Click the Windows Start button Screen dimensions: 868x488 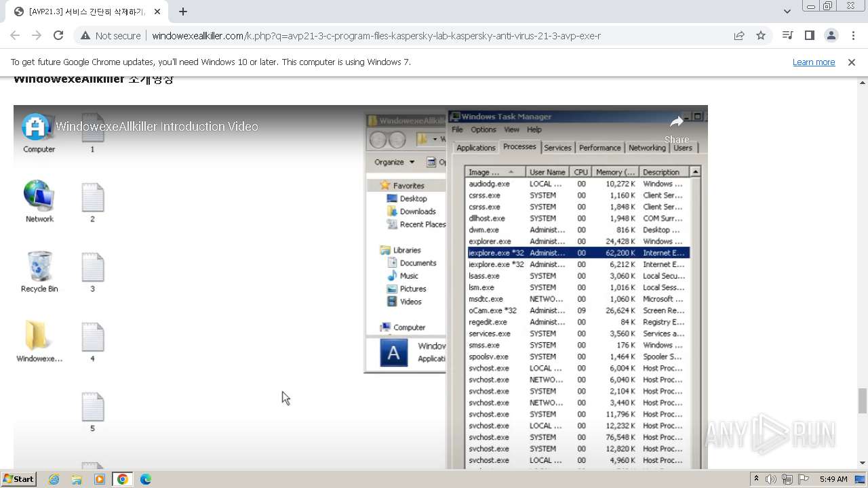click(18, 479)
